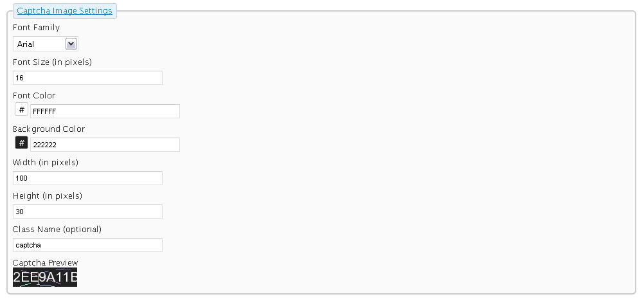Image resolution: width=644 pixels, height=299 pixels.
Task: Click the captcha preview image 2EE9A11B
Action: click(45, 277)
